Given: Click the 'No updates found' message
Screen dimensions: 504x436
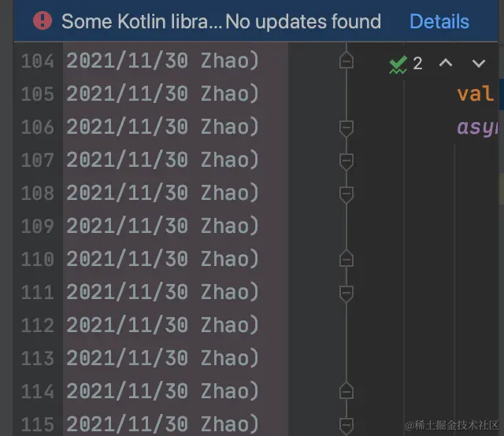Looking at the screenshot, I should pos(303,21).
